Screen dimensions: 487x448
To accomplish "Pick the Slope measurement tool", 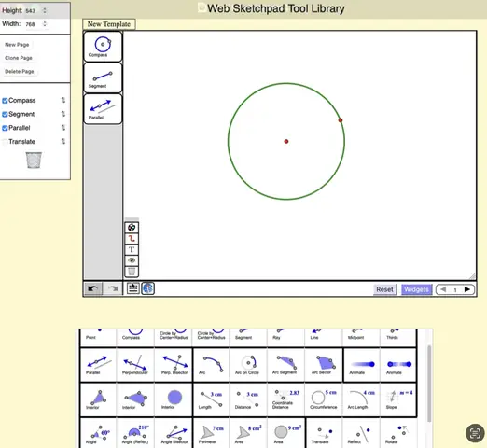I will pos(398,399).
